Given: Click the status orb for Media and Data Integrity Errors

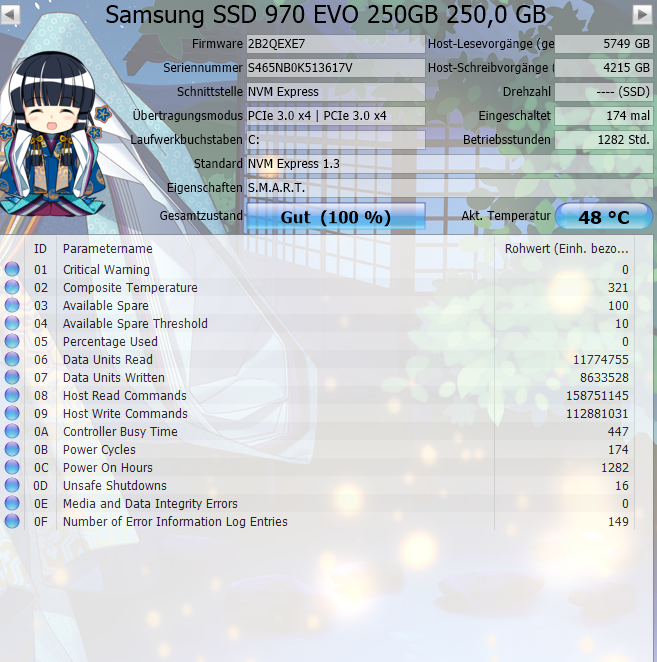Looking at the screenshot, I should pos(12,503).
